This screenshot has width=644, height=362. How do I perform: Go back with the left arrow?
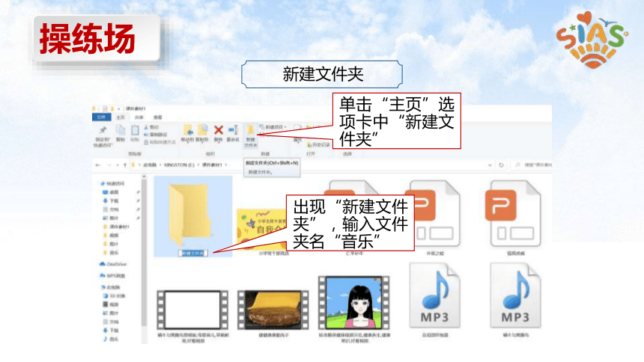(98, 165)
